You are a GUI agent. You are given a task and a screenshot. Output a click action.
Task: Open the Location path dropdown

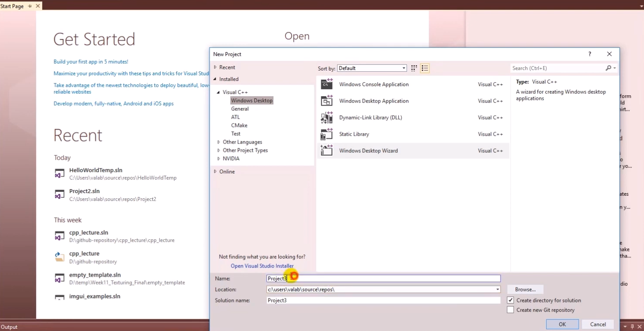pos(497,289)
